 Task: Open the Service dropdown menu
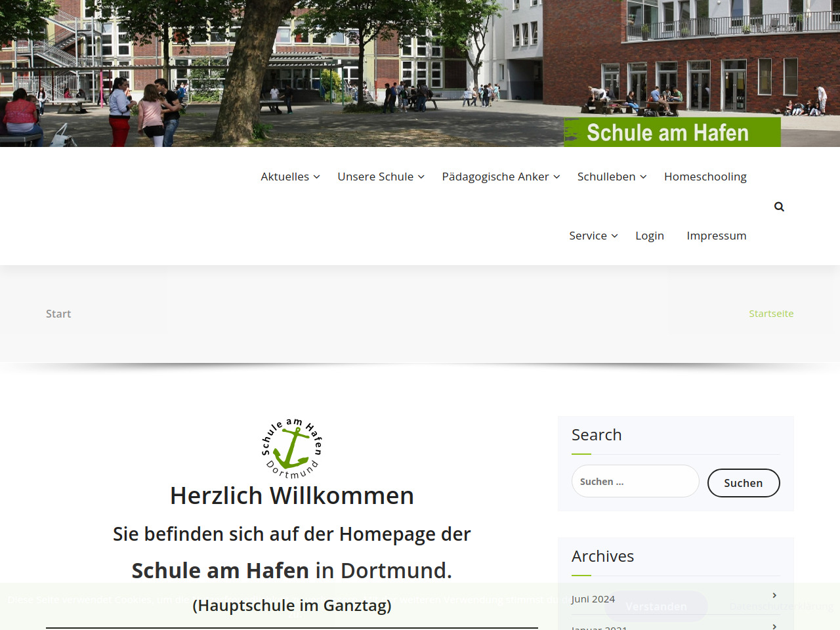pos(593,236)
